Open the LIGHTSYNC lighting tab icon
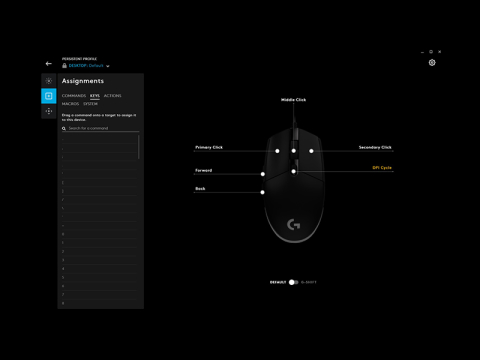480x360 pixels. (x=49, y=81)
